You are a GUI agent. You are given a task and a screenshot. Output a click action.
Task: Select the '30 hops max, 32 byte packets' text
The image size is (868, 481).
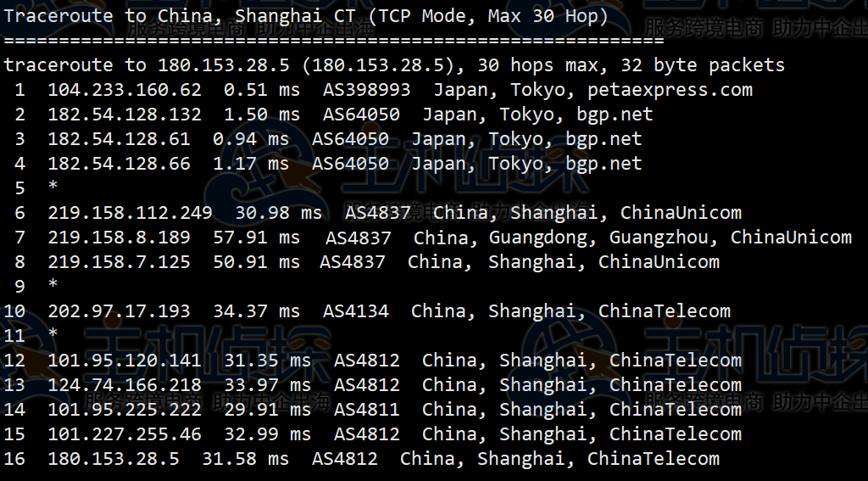pyautogui.click(x=631, y=65)
